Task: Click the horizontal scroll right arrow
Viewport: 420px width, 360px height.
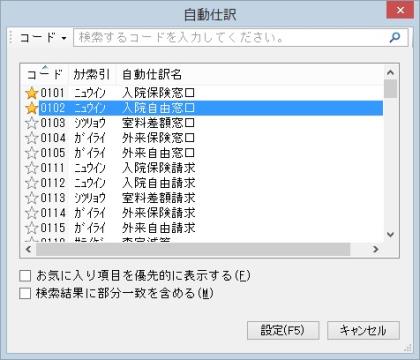Action: click(376, 249)
